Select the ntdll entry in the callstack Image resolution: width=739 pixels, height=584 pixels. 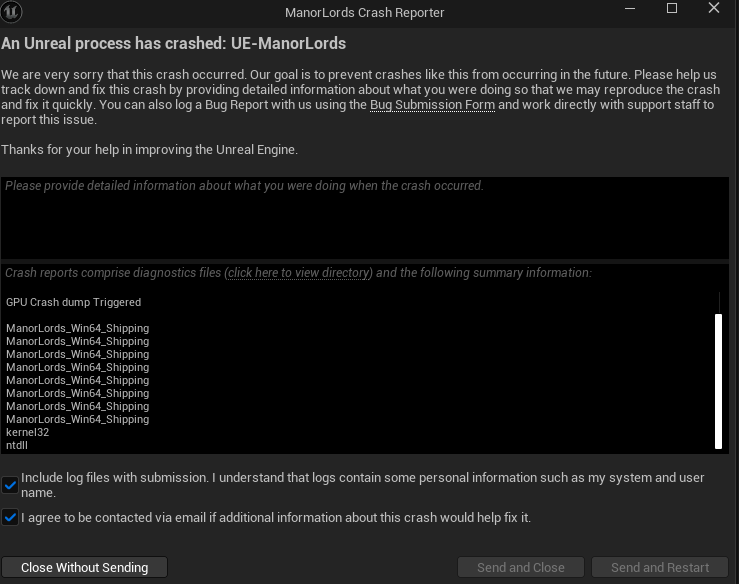click(x=17, y=446)
